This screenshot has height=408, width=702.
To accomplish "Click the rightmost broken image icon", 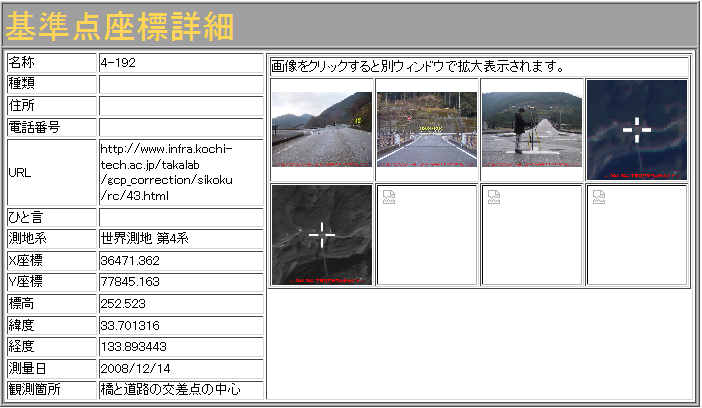I will [x=599, y=197].
